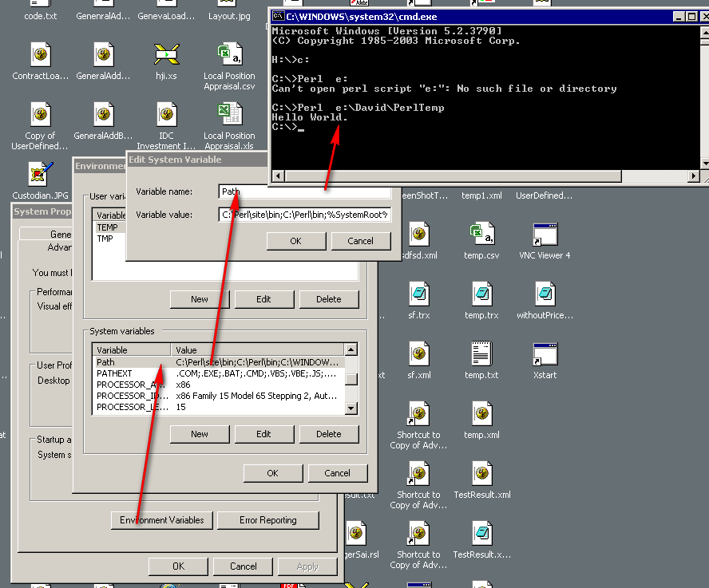Select the sf.xml desktop icon
Screen dimensions: 709x588
pos(418,354)
